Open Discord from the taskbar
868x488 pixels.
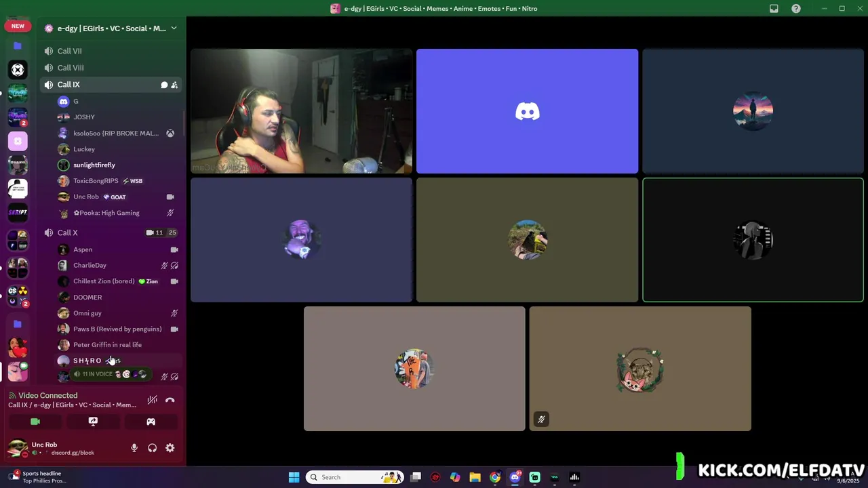click(515, 477)
